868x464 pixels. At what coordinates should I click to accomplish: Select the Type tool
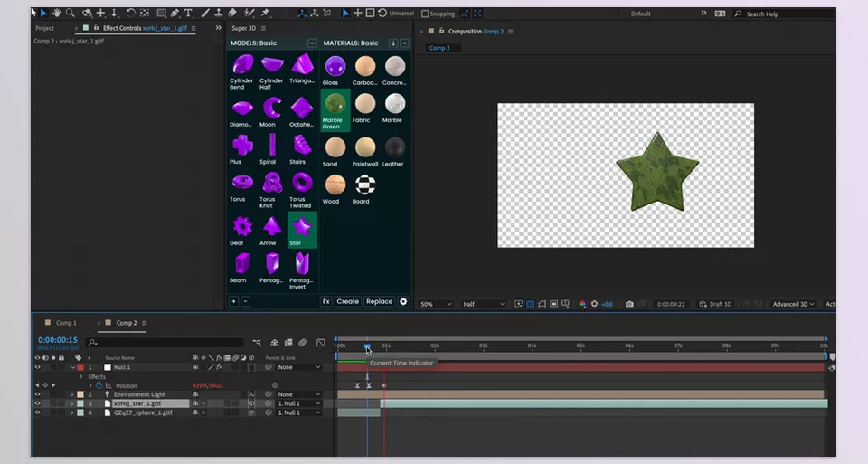(188, 13)
